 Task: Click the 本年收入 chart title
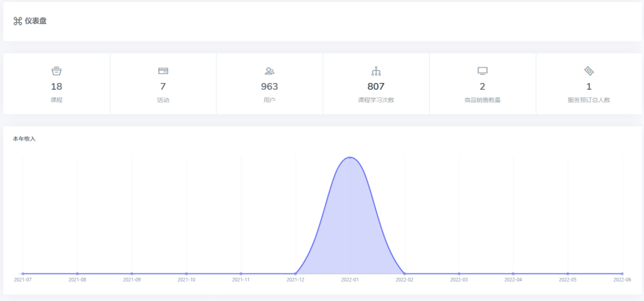25,138
